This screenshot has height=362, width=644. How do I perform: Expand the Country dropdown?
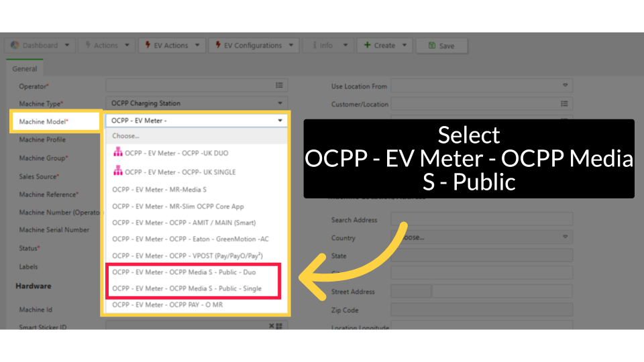coord(565,237)
